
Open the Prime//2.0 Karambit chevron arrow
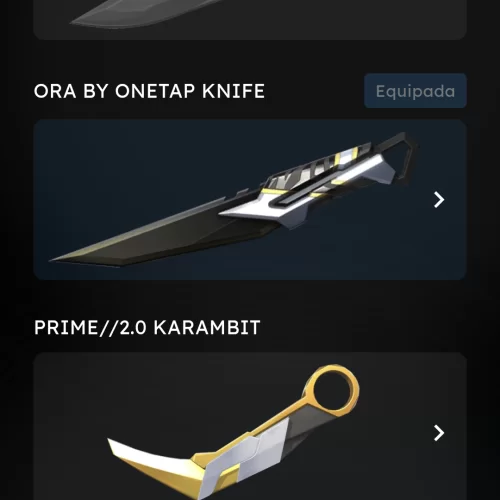coord(439,433)
